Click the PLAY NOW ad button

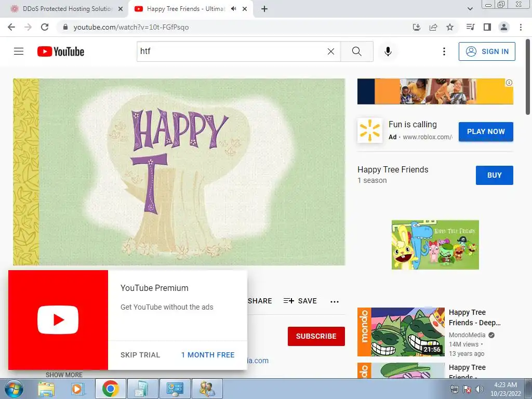coord(486,131)
